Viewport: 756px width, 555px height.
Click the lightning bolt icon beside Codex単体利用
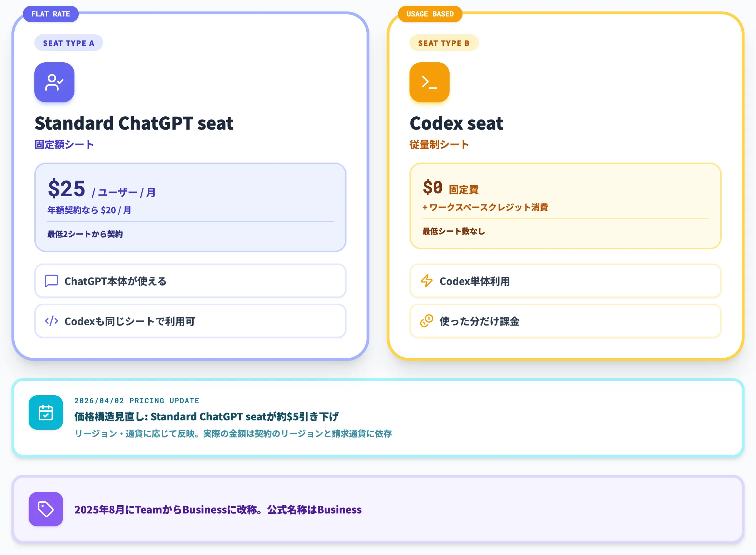coord(427,281)
